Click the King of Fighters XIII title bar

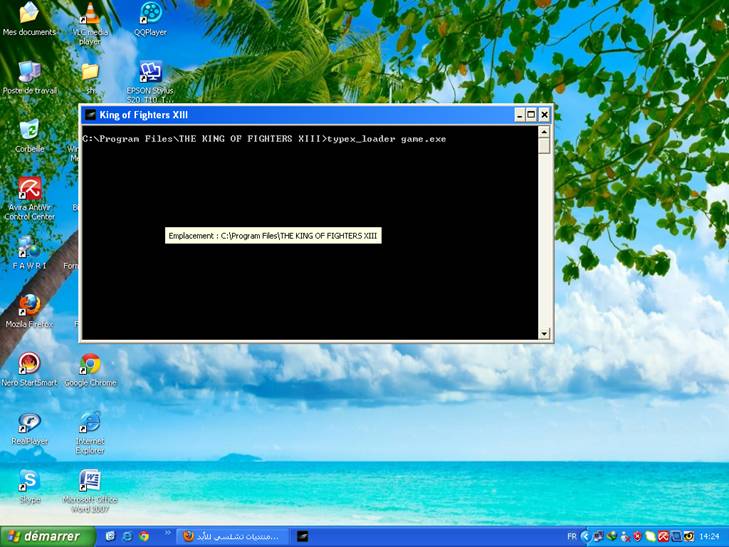point(298,115)
